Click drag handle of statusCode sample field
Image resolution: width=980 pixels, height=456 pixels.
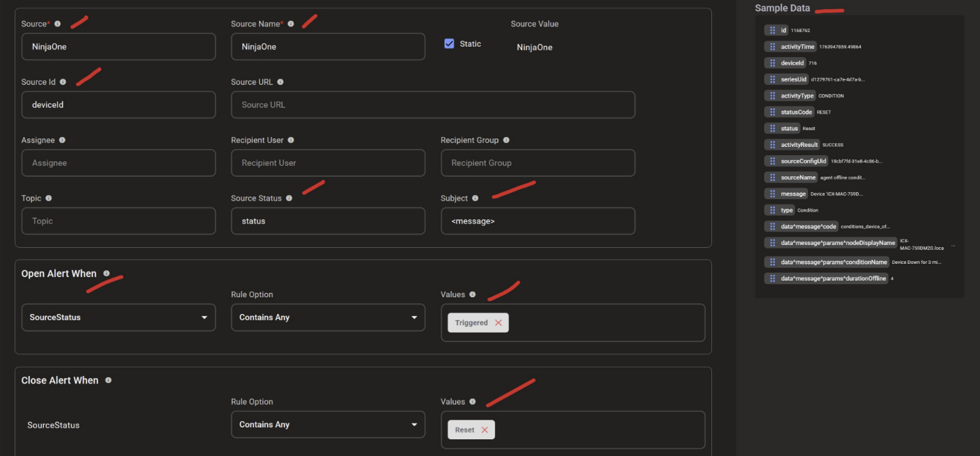click(x=773, y=112)
